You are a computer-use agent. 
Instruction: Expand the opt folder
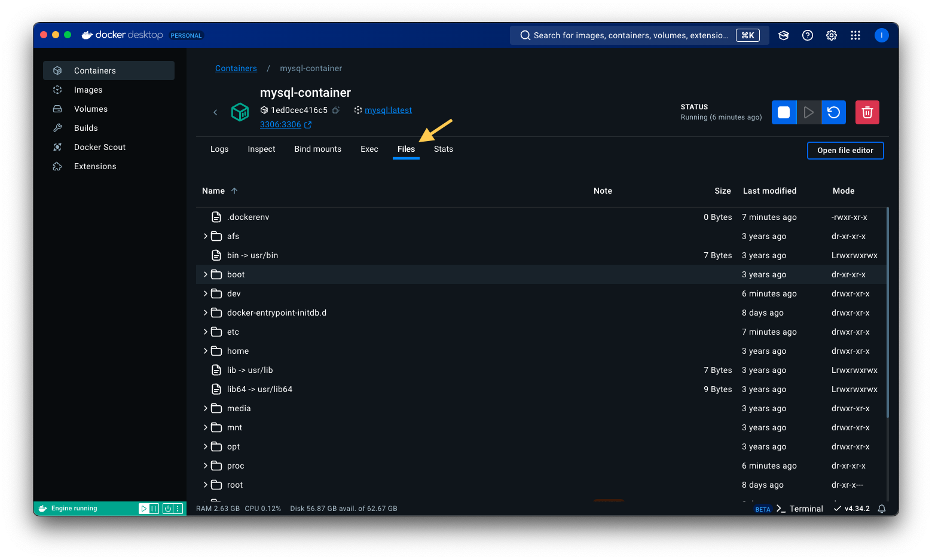(x=205, y=446)
